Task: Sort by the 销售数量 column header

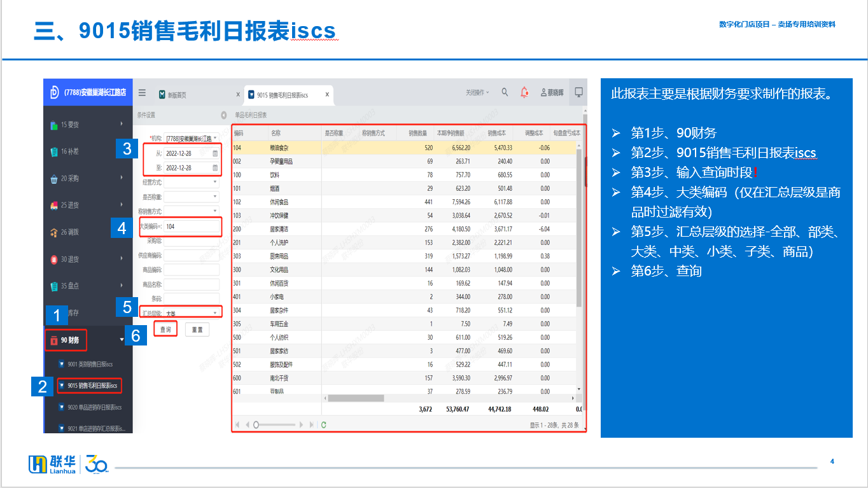Action: (x=417, y=134)
